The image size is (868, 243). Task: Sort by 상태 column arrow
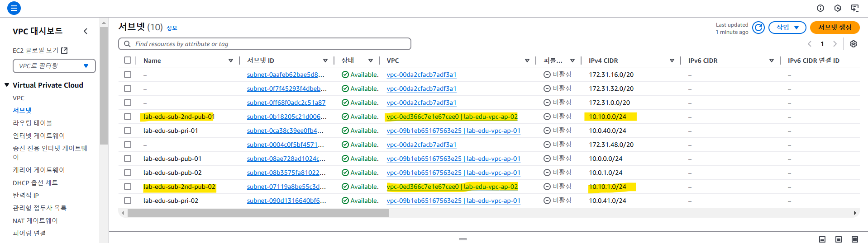[371, 61]
